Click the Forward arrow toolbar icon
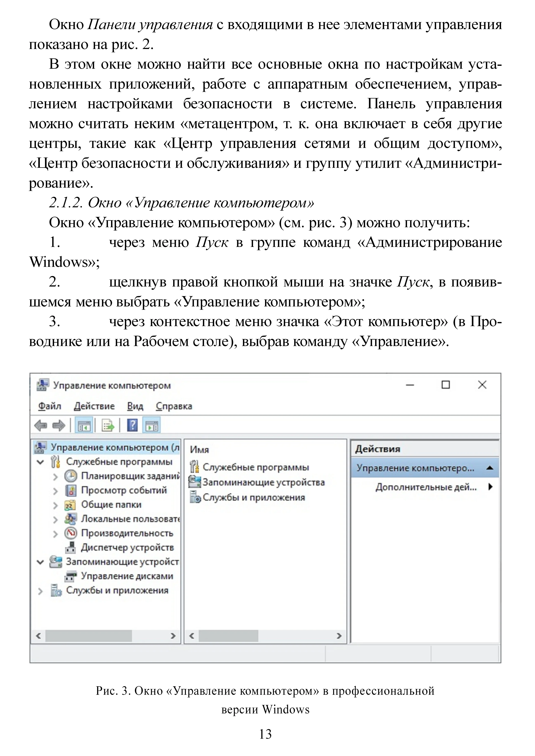The image size is (535, 756). pyautogui.click(x=59, y=426)
